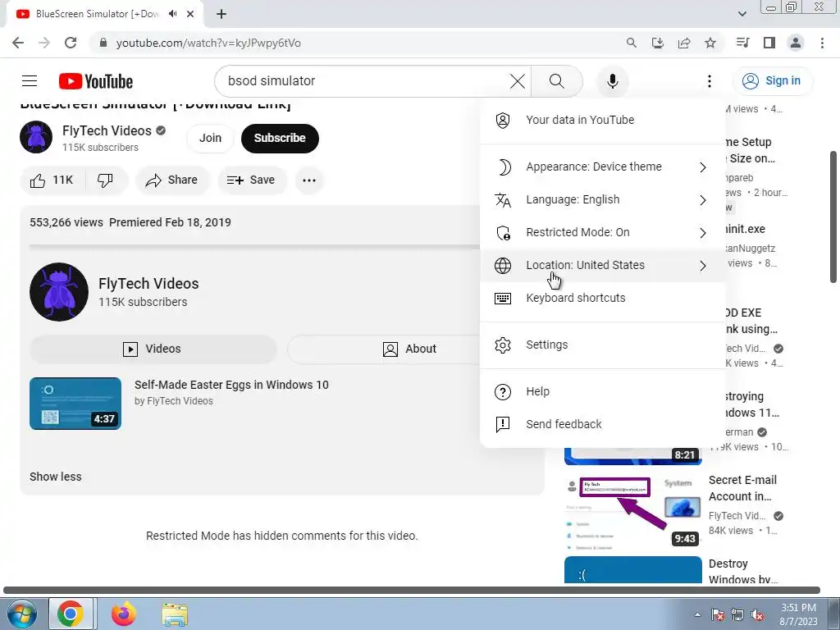Viewport: 840px width, 630px height.
Task: Collapse description with Show less
Action: pos(56,477)
